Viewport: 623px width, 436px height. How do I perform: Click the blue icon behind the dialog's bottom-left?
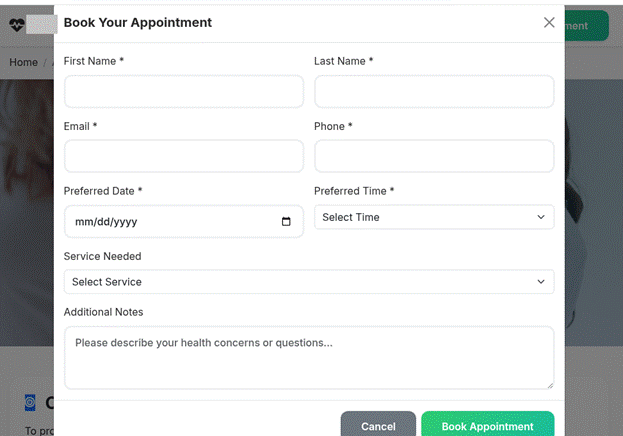coord(30,402)
